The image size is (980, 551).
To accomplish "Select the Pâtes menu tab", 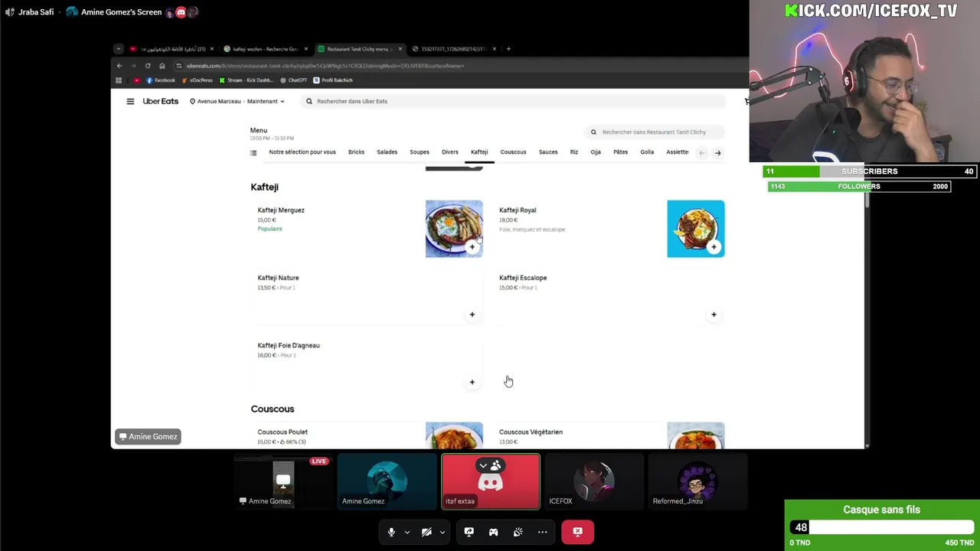I will (x=620, y=152).
